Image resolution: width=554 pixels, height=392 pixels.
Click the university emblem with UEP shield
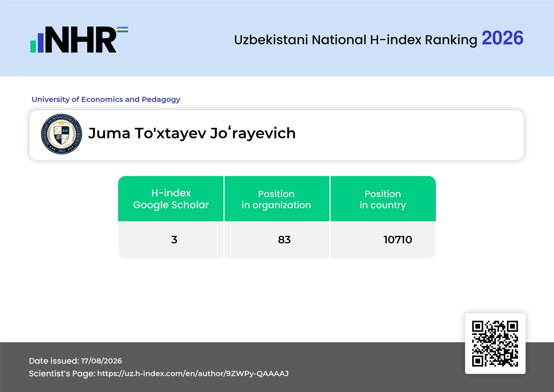click(x=62, y=134)
